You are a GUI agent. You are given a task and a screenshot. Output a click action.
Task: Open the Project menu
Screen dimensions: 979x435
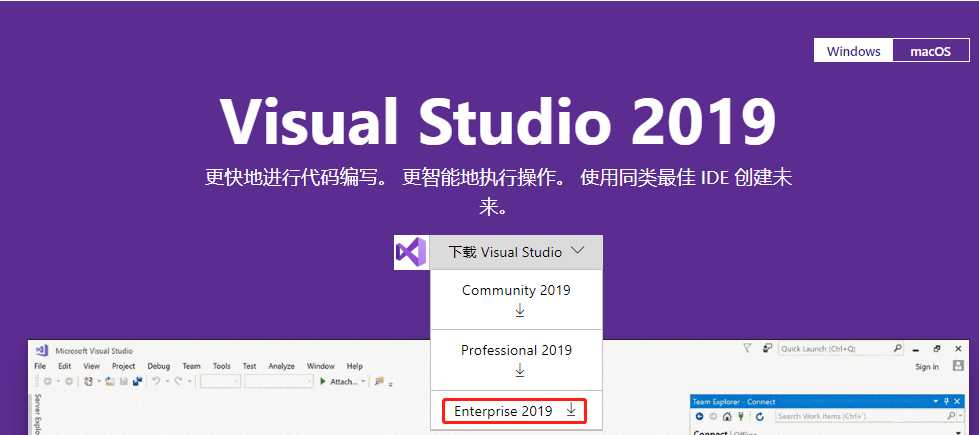click(124, 366)
